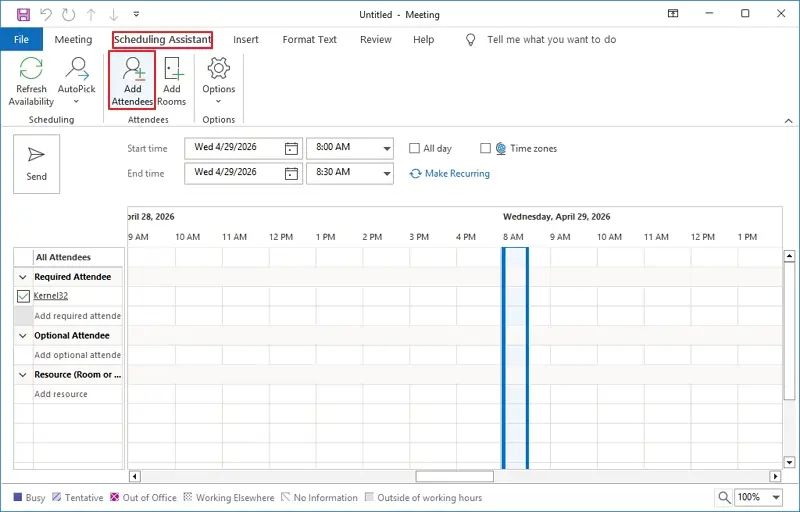Open the File tab
Viewport: 800px width, 512px height.
[21, 39]
